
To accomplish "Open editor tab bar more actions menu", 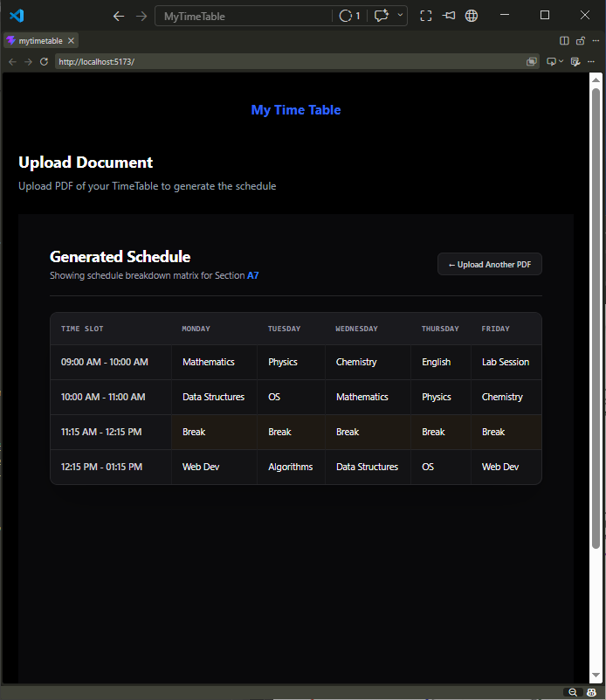I will point(596,40).
